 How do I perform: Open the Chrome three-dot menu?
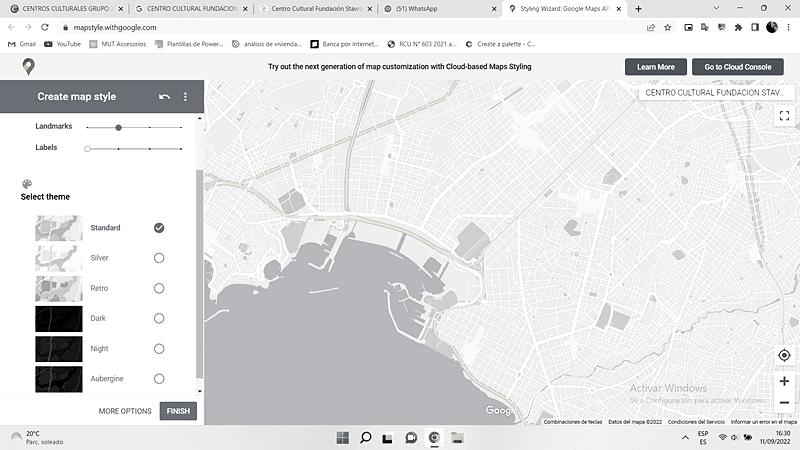(788, 28)
